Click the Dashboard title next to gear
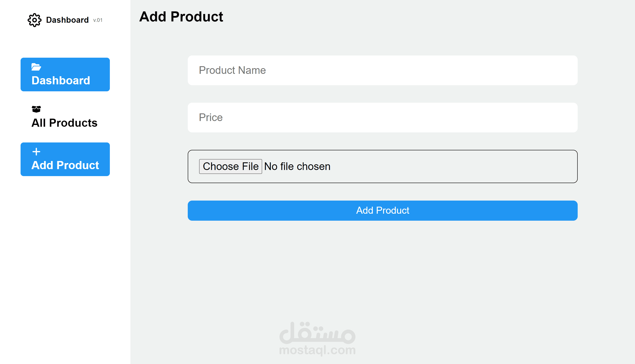This screenshot has height=364, width=635. click(x=67, y=20)
